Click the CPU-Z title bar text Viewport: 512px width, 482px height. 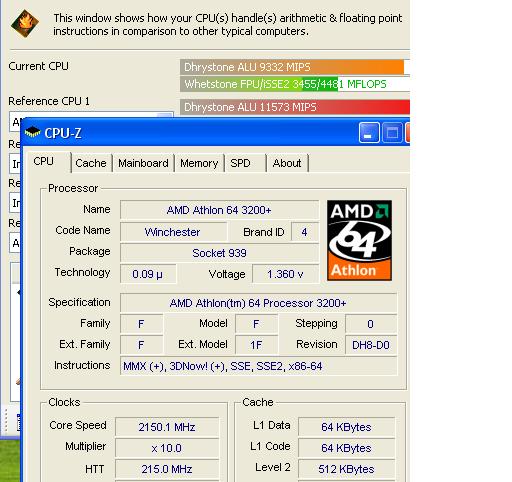click(63, 133)
